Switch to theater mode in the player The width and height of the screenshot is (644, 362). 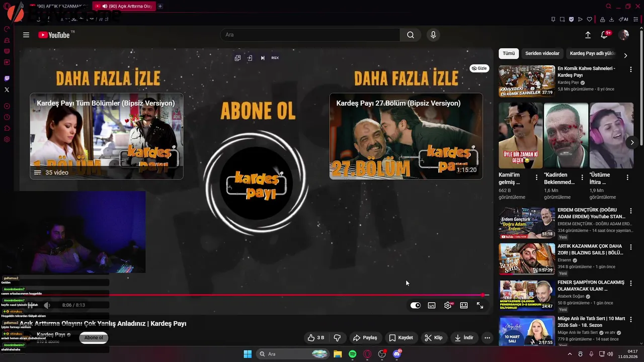pos(464,305)
